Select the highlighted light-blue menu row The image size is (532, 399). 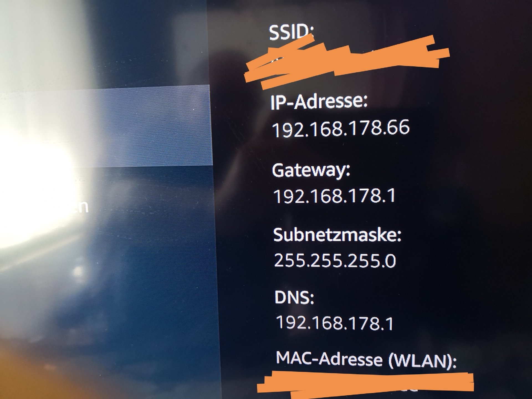[x=105, y=127]
